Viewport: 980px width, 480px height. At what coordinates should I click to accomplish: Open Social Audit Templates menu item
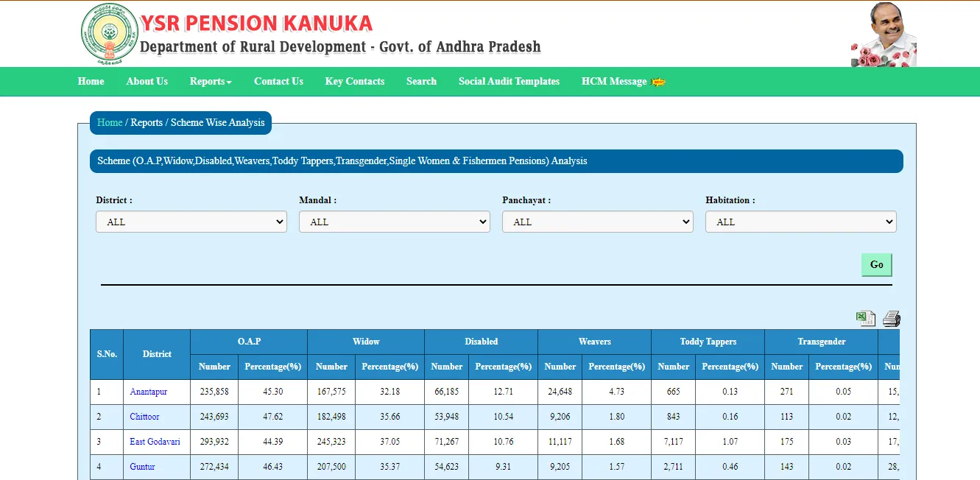coord(509,82)
